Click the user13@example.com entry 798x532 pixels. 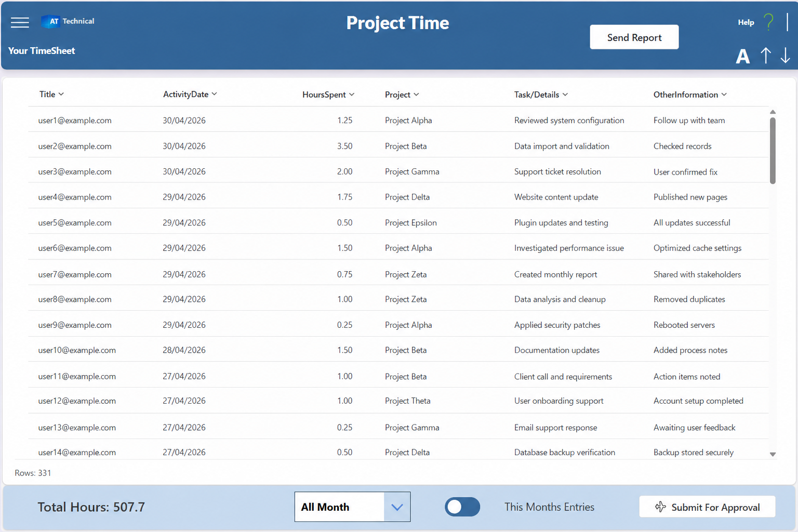(x=77, y=428)
